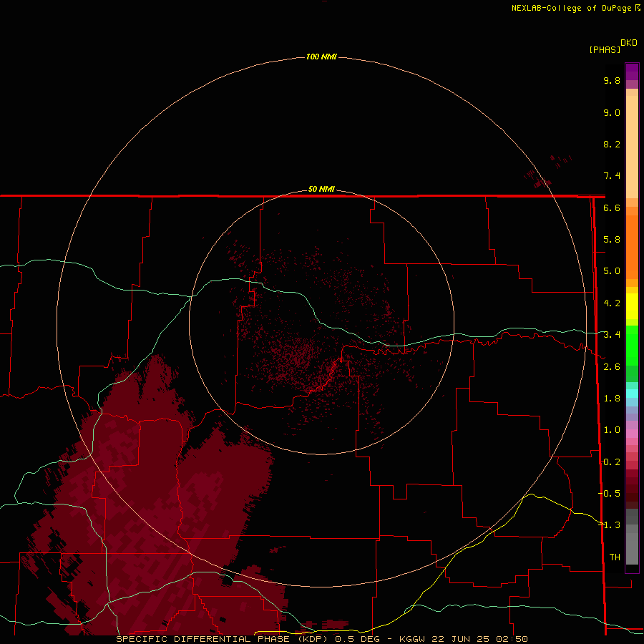This screenshot has width=644, height=644.
Task: Click the 9.8 color scale value
Action: click(612, 80)
